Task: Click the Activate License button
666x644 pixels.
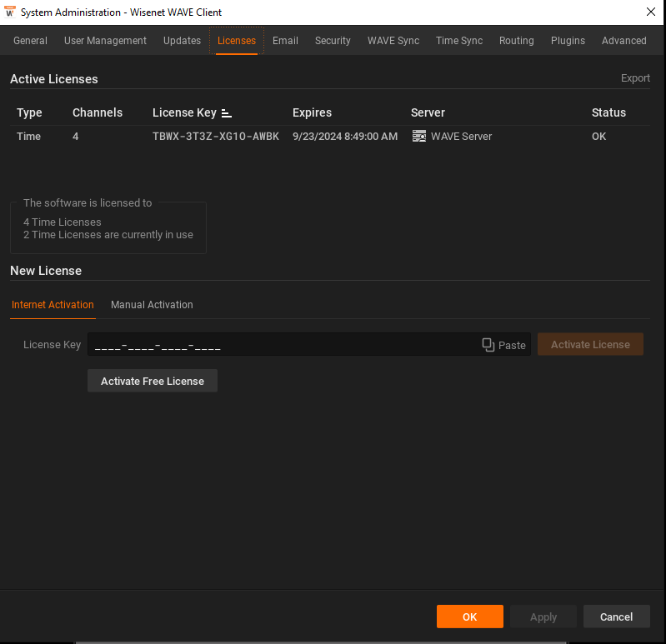Action: 590,344
